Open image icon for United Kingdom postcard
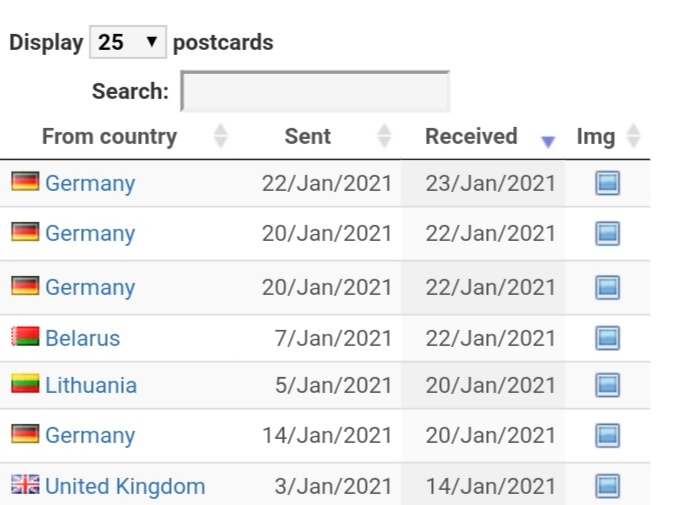680x505 pixels. coord(607,485)
